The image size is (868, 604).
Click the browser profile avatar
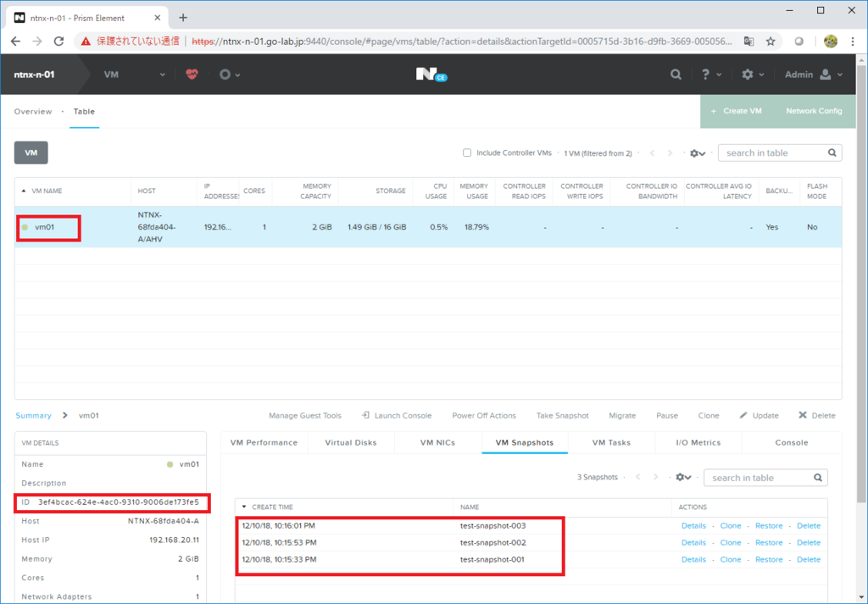(831, 41)
